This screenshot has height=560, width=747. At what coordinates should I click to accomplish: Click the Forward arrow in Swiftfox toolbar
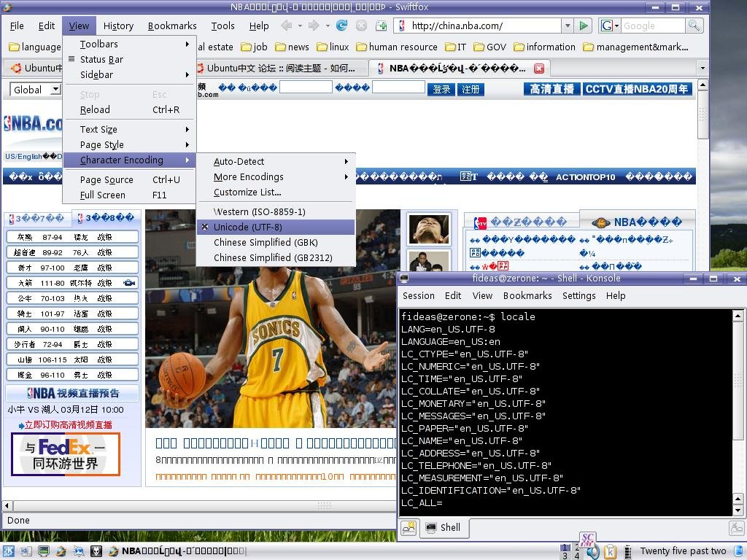(314, 26)
